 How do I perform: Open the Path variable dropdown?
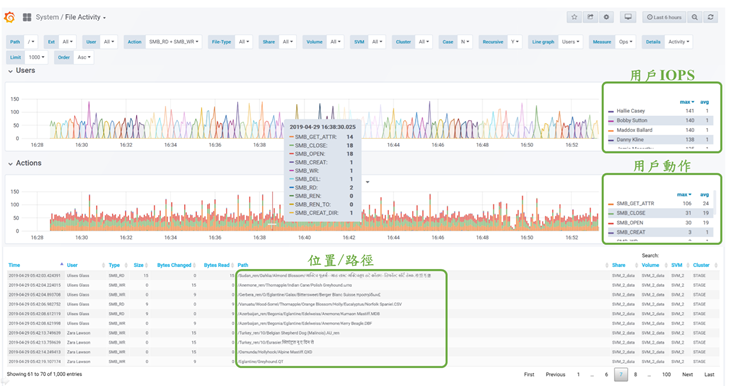pyautogui.click(x=31, y=42)
